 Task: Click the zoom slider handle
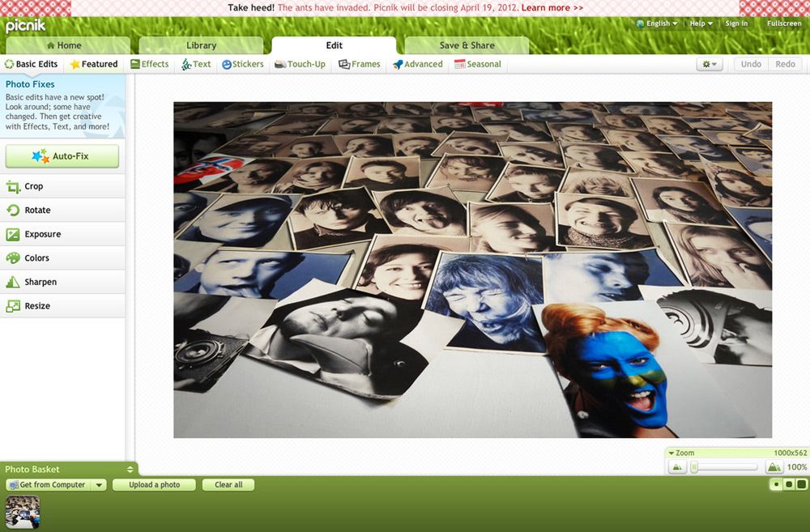(694, 467)
